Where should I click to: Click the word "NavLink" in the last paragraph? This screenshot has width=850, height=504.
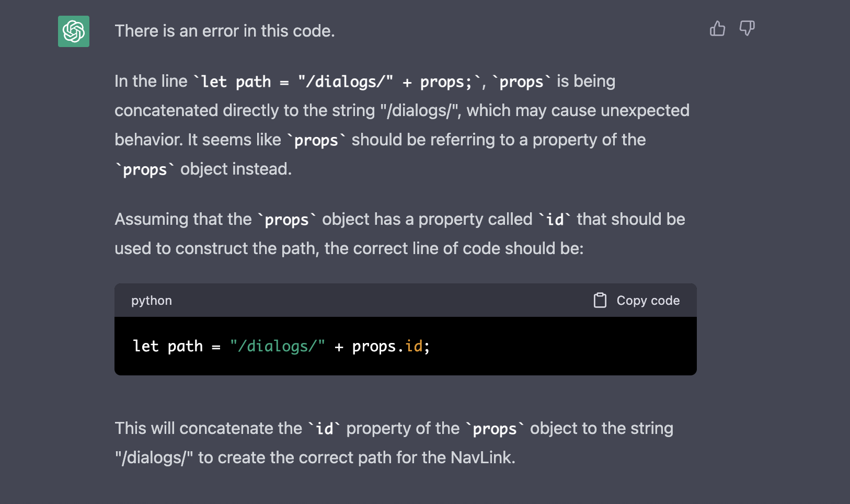[480, 457]
